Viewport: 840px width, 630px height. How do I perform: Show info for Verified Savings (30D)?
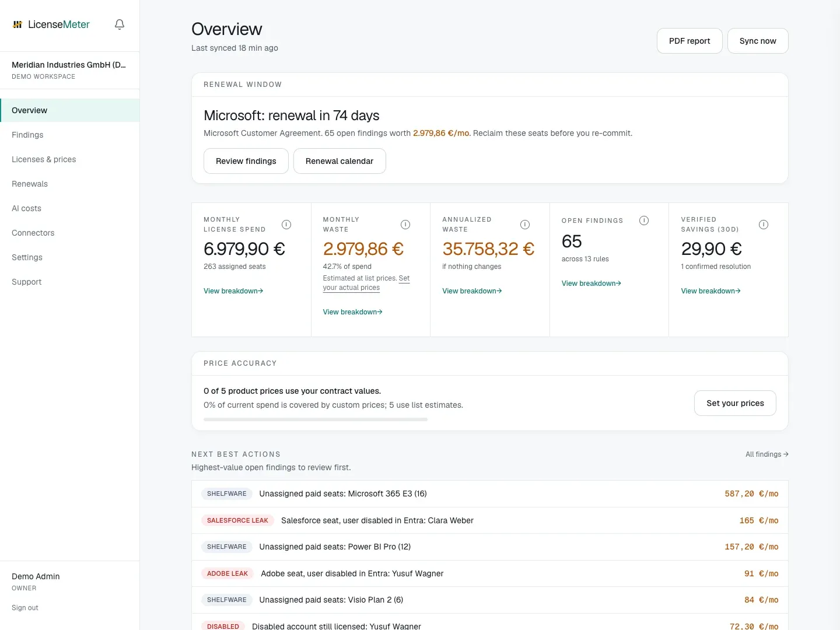click(764, 225)
